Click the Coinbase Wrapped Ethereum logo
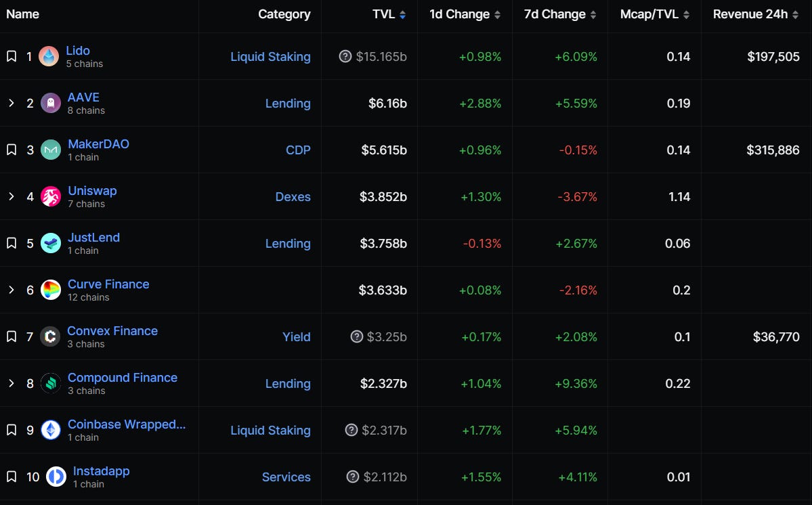This screenshot has width=812, height=505. point(51,430)
